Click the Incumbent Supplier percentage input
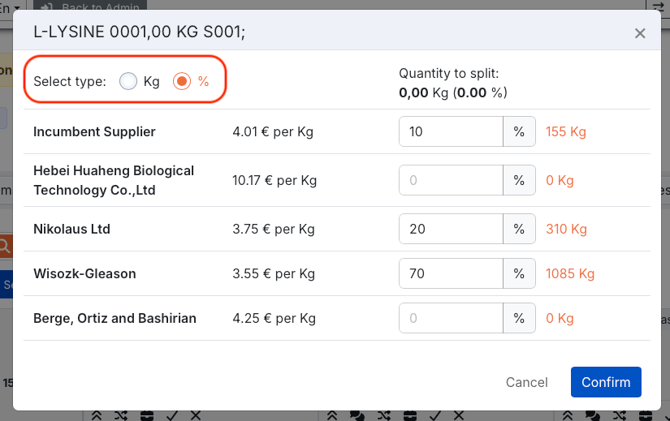670x421 pixels. click(x=450, y=132)
